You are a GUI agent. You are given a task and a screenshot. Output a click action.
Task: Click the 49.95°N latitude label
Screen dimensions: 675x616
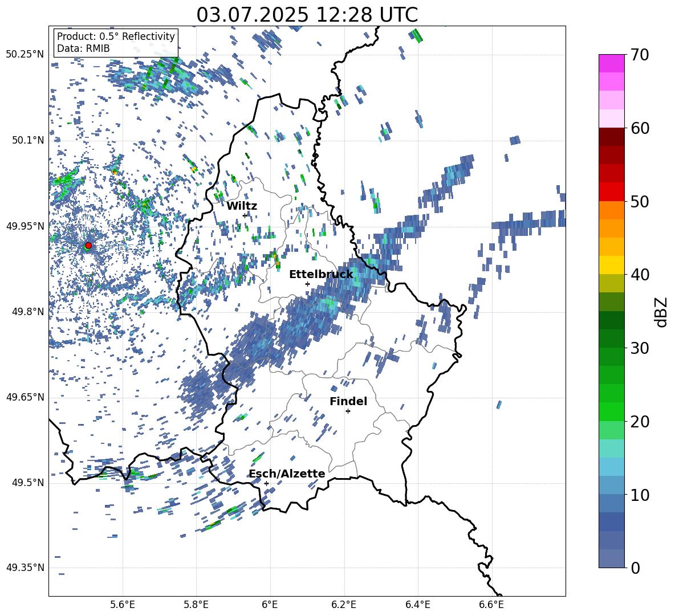click(x=25, y=226)
